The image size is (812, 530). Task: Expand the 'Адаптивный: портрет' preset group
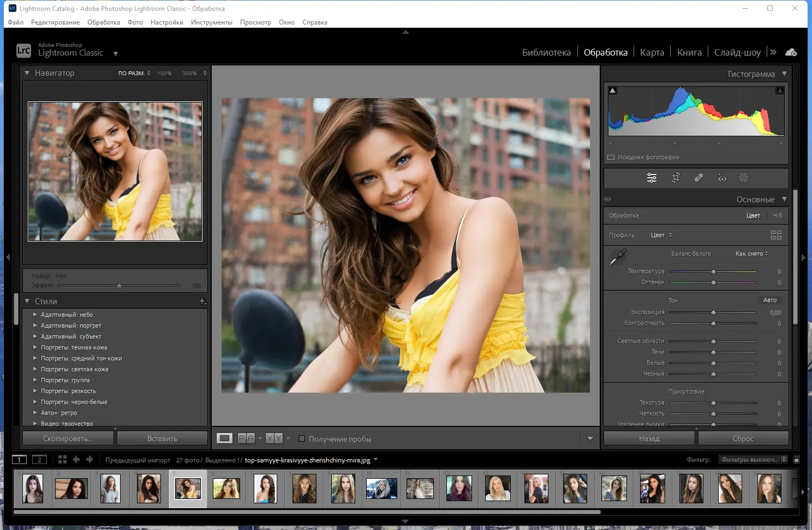pos(35,326)
